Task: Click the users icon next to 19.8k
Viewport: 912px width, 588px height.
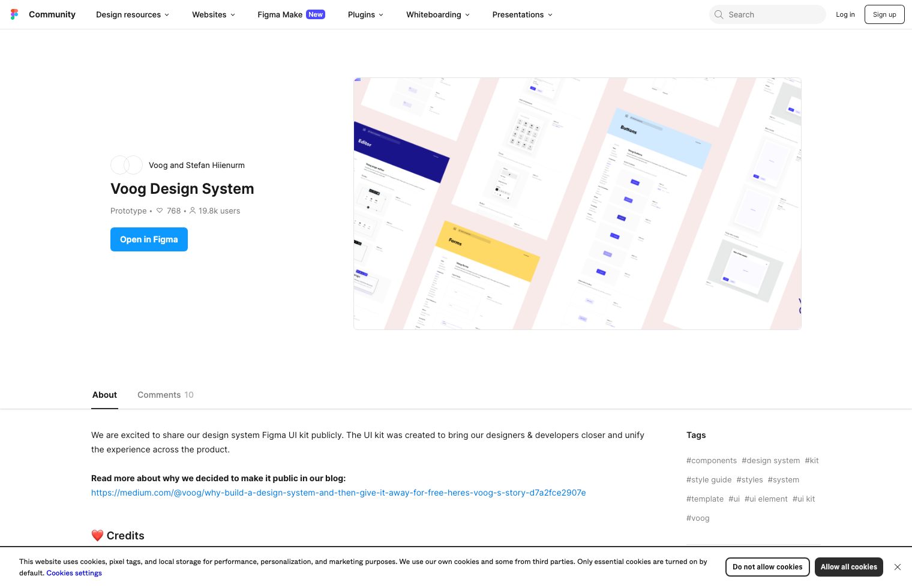Action: [193, 211]
